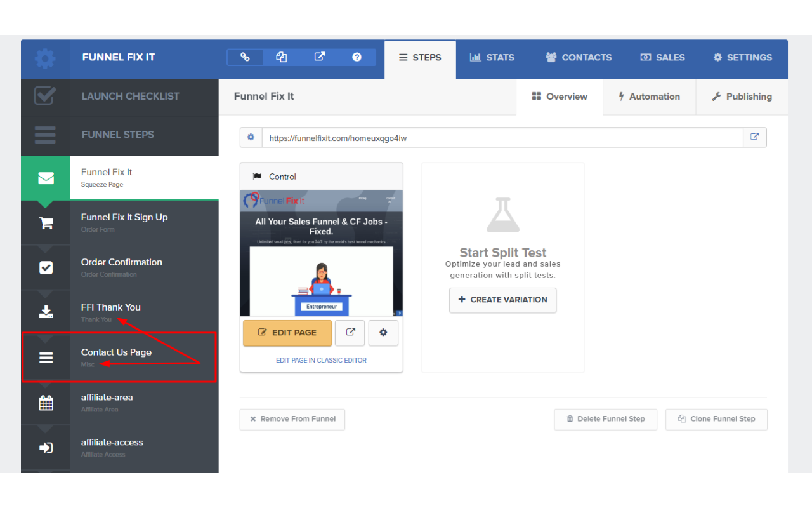Click the calendar icon for affiliate-area step
Image resolution: width=812 pixels, height=508 pixels.
pos(46,403)
